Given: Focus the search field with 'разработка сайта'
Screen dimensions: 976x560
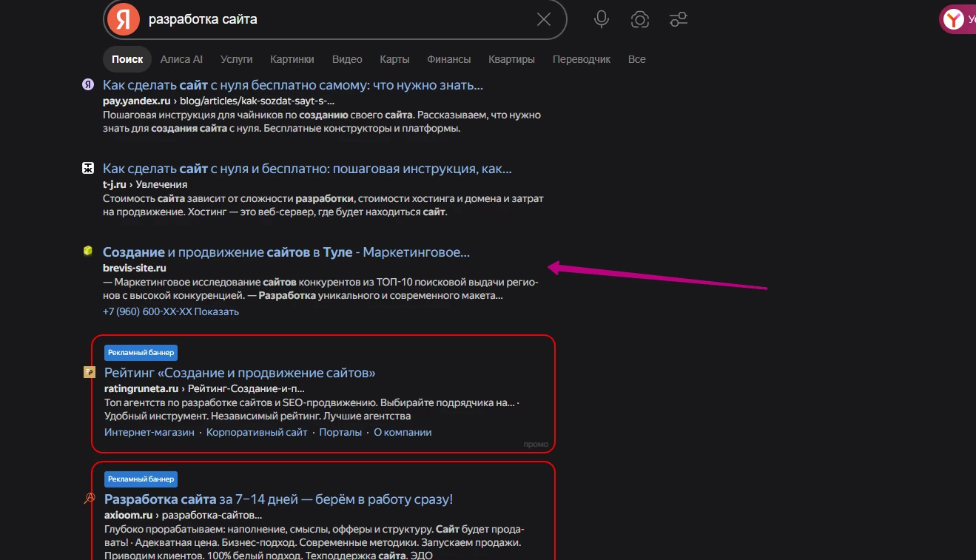Looking at the screenshot, I should pyautogui.click(x=337, y=19).
